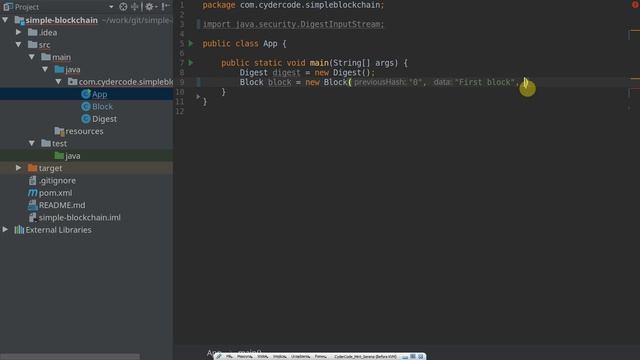Click the pencil icon on bottom recorder bar
The height and width of the screenshot is (360, 640).
[219, 356]
